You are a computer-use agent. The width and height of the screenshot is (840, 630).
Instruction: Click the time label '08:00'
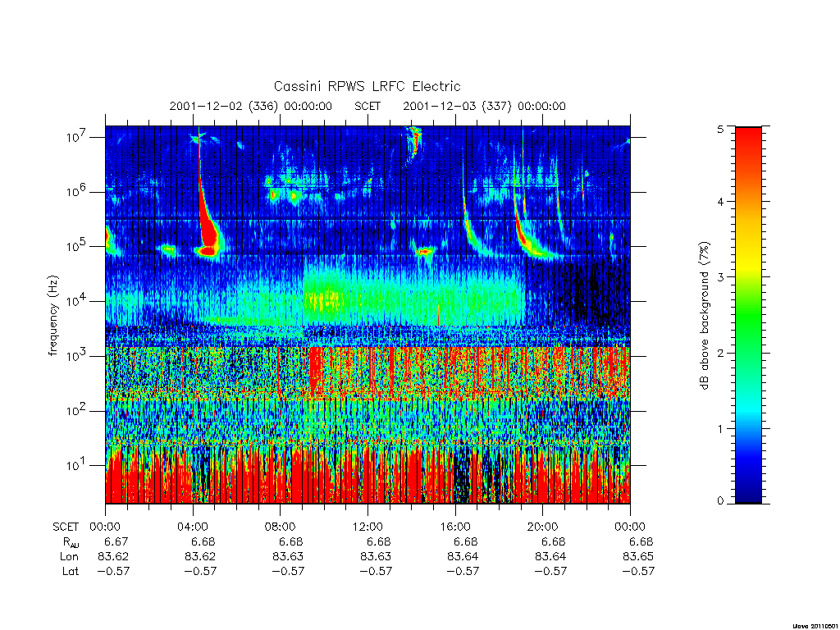click(x=281, y=527)
